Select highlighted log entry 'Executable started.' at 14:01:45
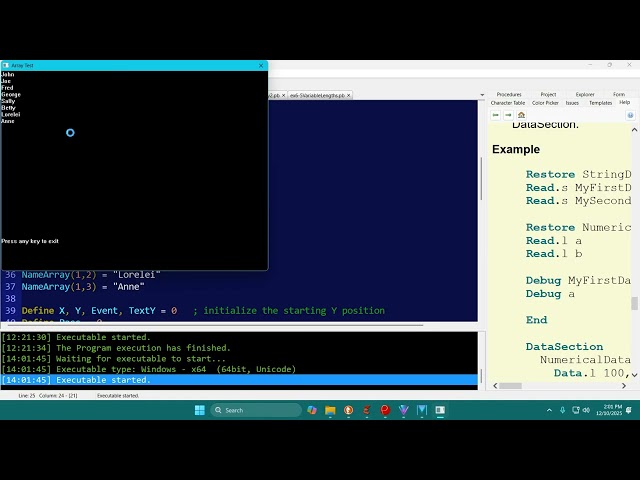The image size is (640, 480). [x=239, y=380]
